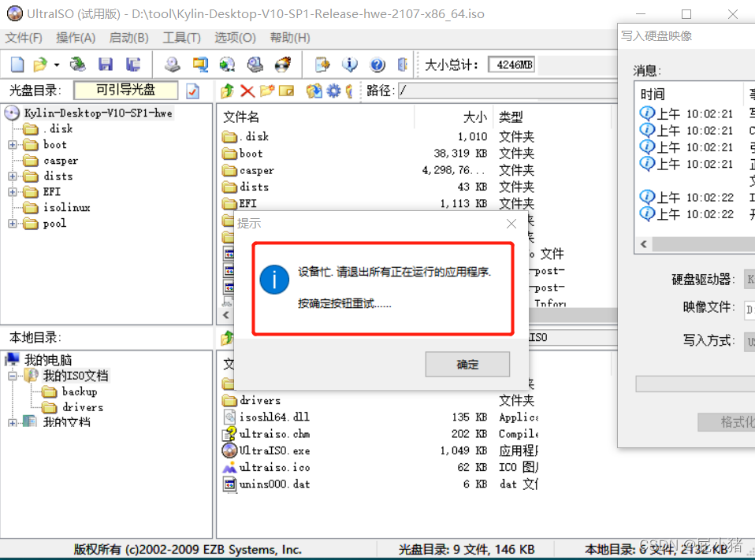Click the boot properties checkmark icon

click(192, 91)
